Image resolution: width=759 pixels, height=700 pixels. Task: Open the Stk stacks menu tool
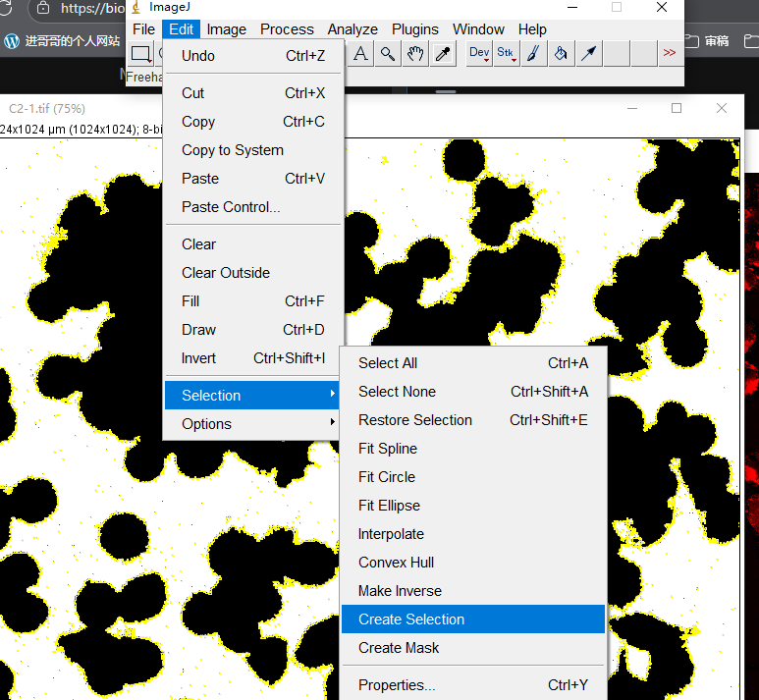point(506,53)
